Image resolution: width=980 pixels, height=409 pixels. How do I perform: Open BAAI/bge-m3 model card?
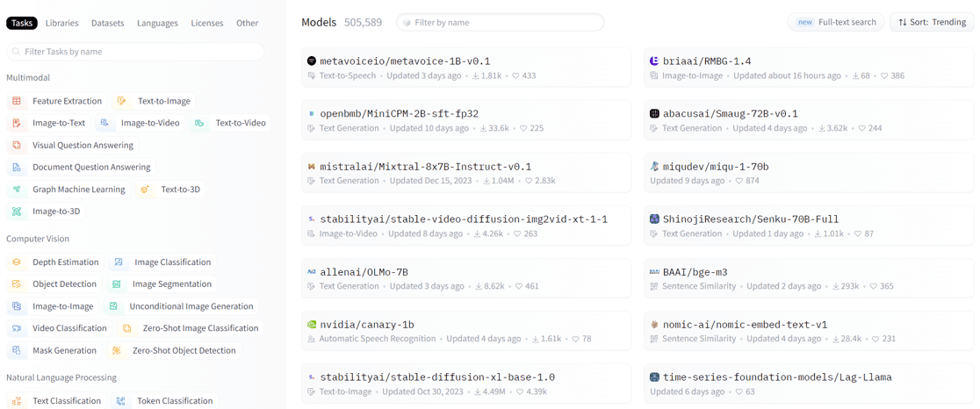(x=809, y=278)
